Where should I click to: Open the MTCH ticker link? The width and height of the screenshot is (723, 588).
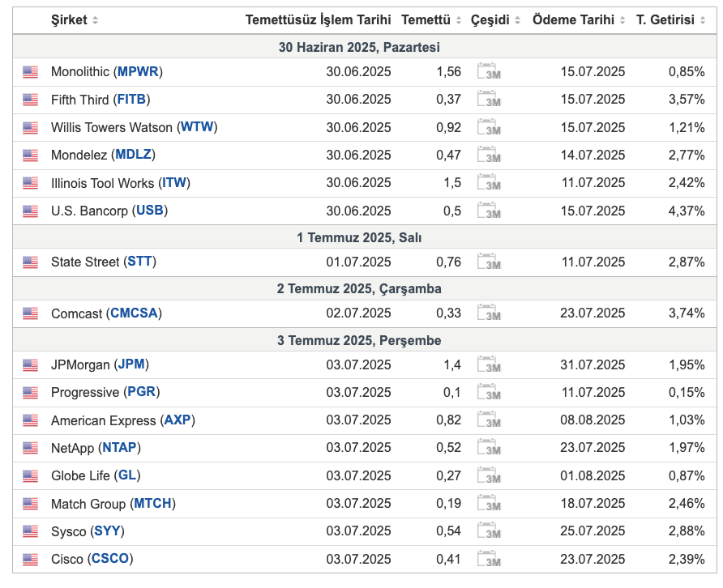click(152, 503)
